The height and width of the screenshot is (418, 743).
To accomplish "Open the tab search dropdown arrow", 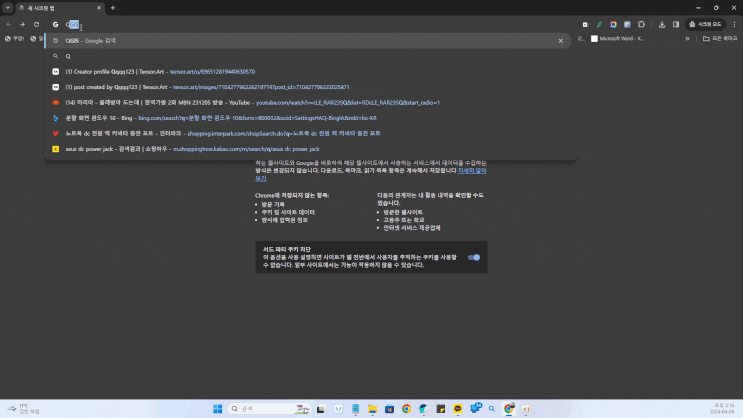I will [8, 8].
